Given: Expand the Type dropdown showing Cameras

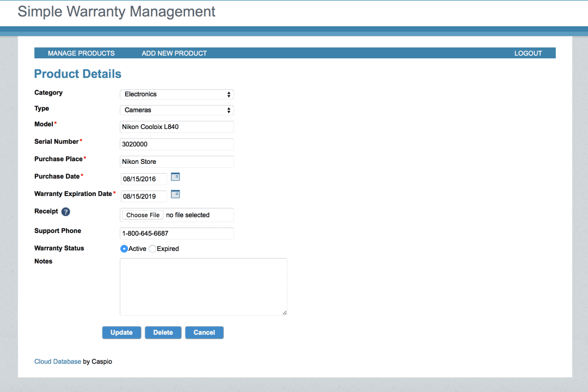Looking at the screenshot, I should click(176, 110).
